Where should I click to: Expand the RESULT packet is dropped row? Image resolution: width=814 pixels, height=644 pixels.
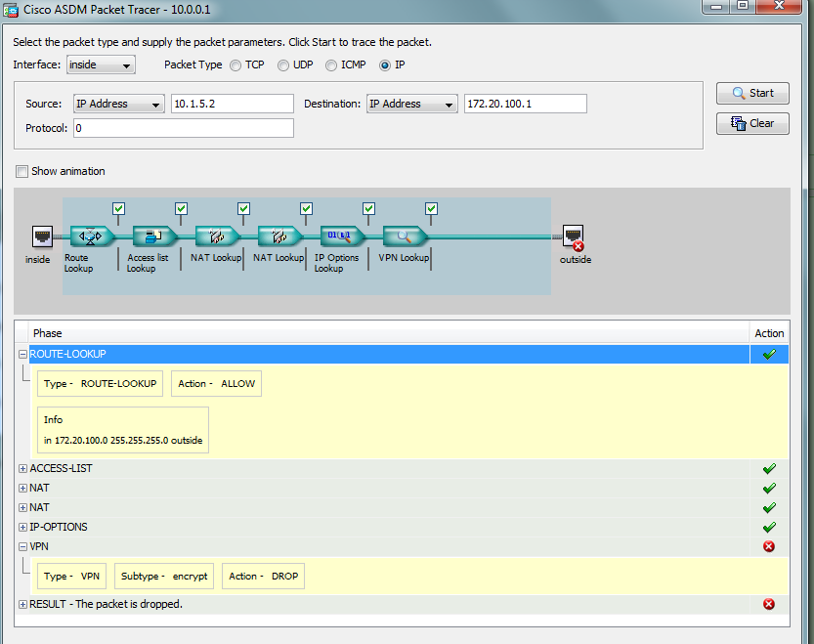[22, 604]
